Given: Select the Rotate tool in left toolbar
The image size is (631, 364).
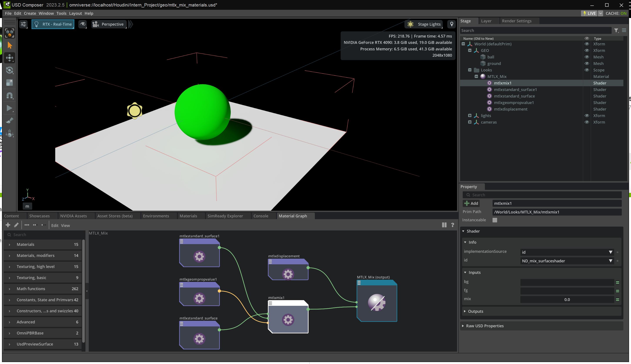Looking at the screenshot, I should coord(10,70).
